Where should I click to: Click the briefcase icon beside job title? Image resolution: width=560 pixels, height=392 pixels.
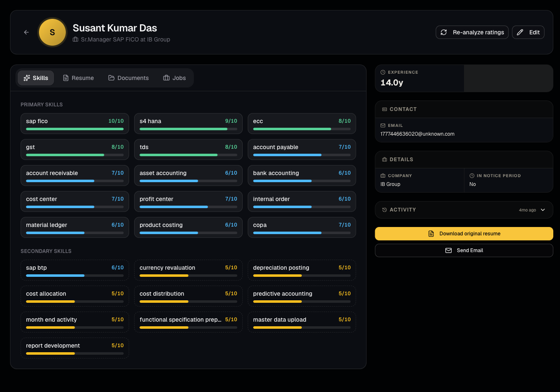(75, 39)
